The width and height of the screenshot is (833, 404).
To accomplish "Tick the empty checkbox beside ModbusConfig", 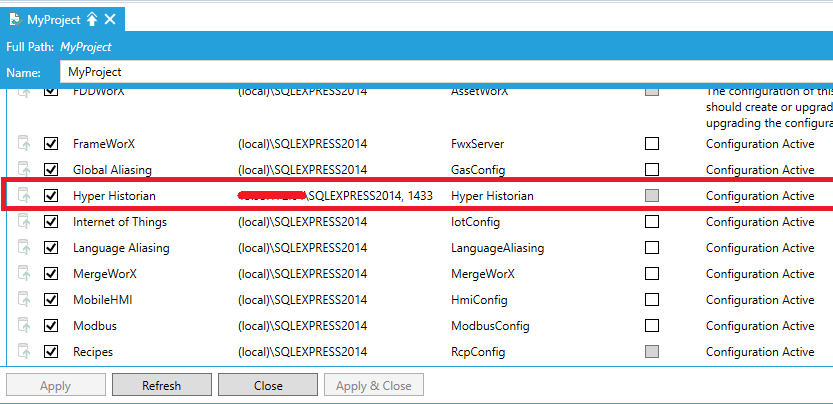I will point(652,326).
